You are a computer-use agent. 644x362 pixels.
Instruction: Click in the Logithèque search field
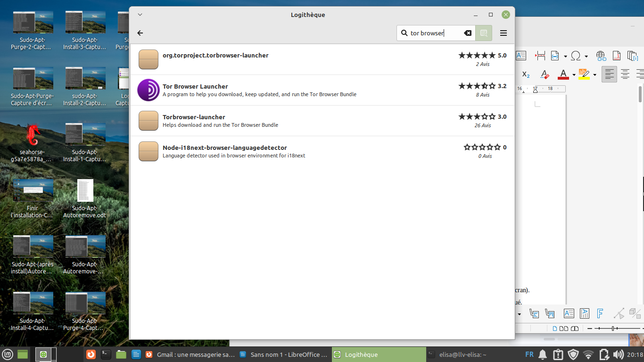click(436, 33)
